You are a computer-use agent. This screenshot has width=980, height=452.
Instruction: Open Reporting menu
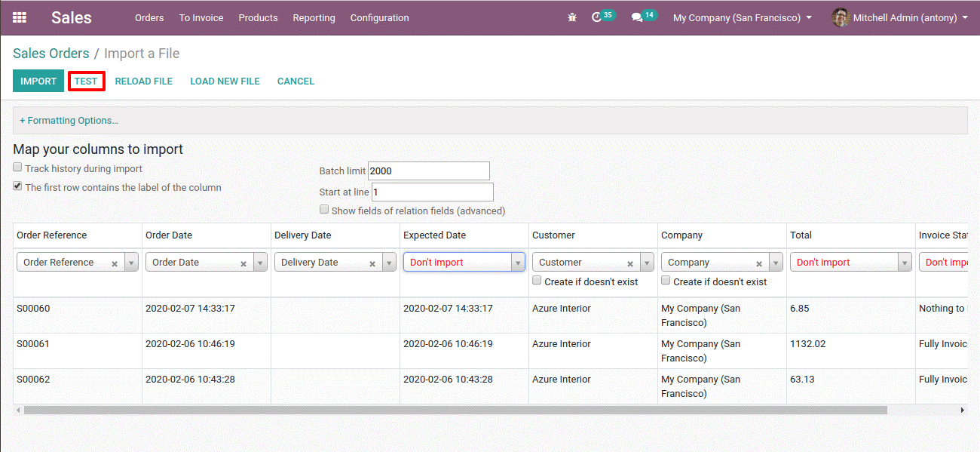click(314, 17)
